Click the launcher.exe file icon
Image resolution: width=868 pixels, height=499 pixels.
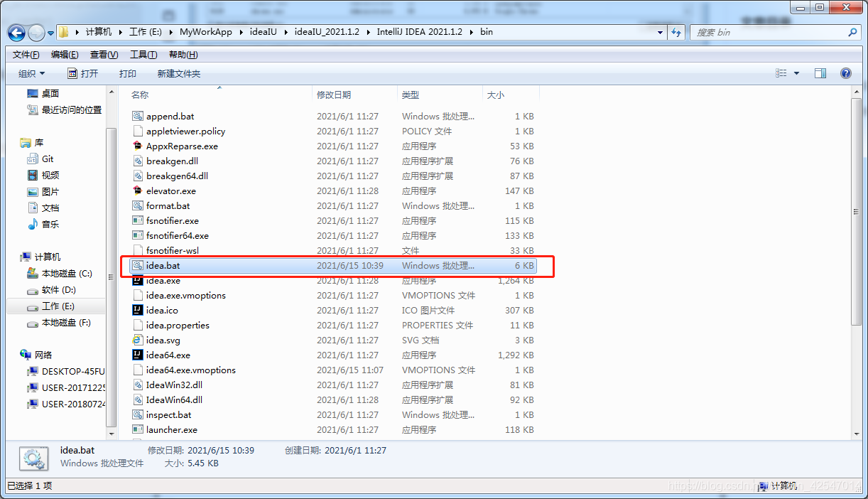click(138, 429)
